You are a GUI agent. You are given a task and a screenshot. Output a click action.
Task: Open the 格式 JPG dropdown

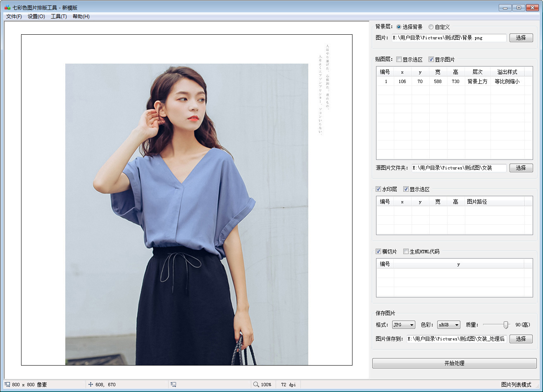click(403, 325)
